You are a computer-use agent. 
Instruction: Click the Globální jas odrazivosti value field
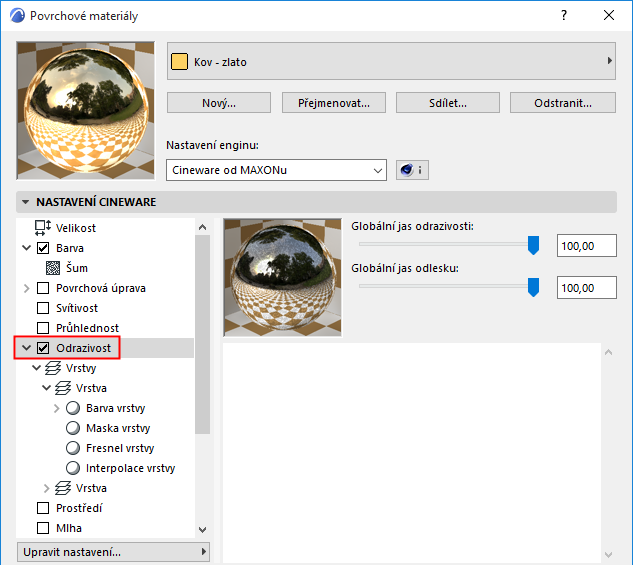587,245
